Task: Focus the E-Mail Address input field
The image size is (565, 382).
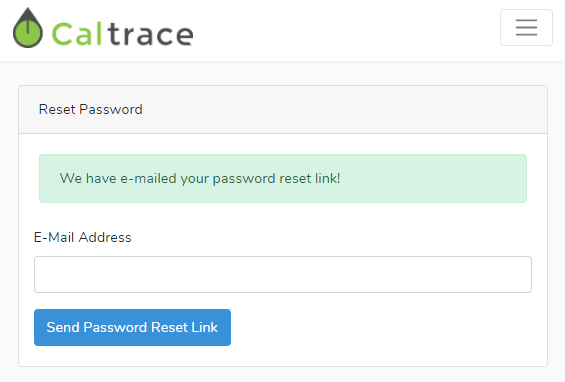Action: (283, 275)
